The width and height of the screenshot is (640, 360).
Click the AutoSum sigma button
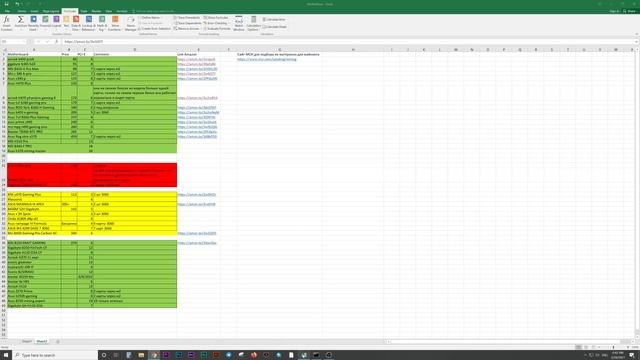click(x=20, y=23)
